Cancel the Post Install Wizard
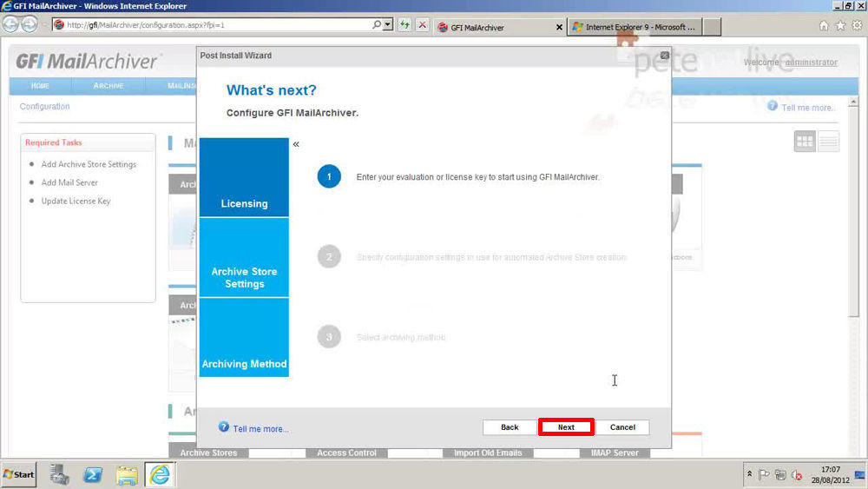This screenshot has height=489, width=868. pos(622,427)
